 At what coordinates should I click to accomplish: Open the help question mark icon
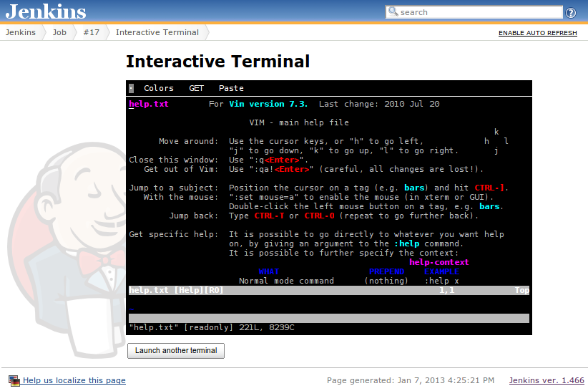click(x=571, y=13)
